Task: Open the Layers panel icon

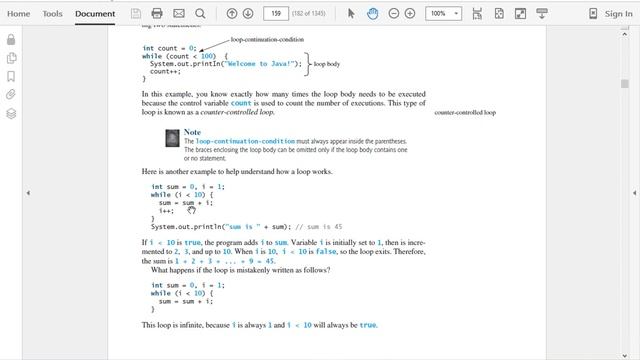Action: (x=11, y=113)
